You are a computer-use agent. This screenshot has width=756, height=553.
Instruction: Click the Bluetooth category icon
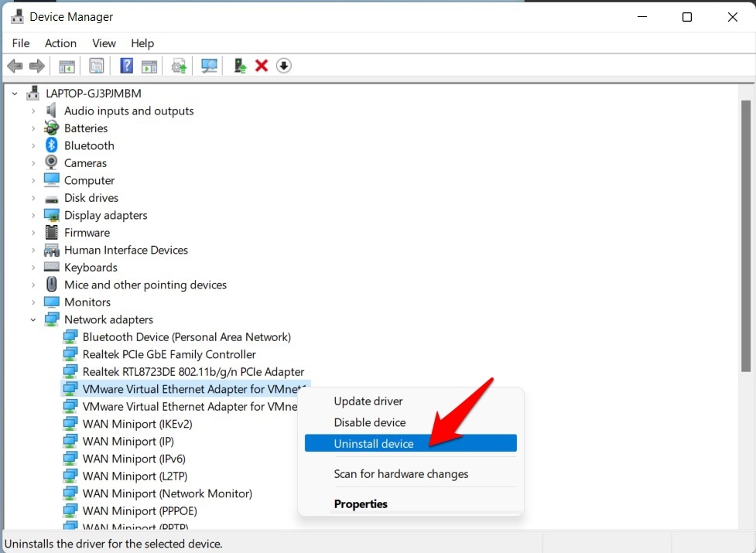click(52, 145)
